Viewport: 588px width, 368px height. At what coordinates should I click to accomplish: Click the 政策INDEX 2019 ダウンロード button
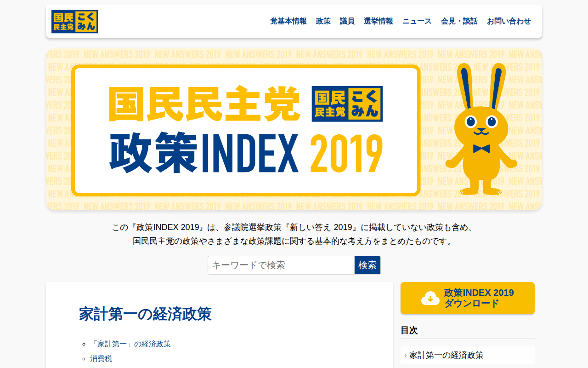468,298
